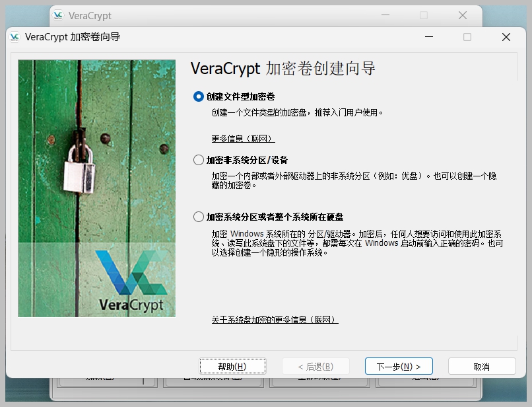Click the 取消 button
This screenshot has width=532, height=407.
[482, 367]
